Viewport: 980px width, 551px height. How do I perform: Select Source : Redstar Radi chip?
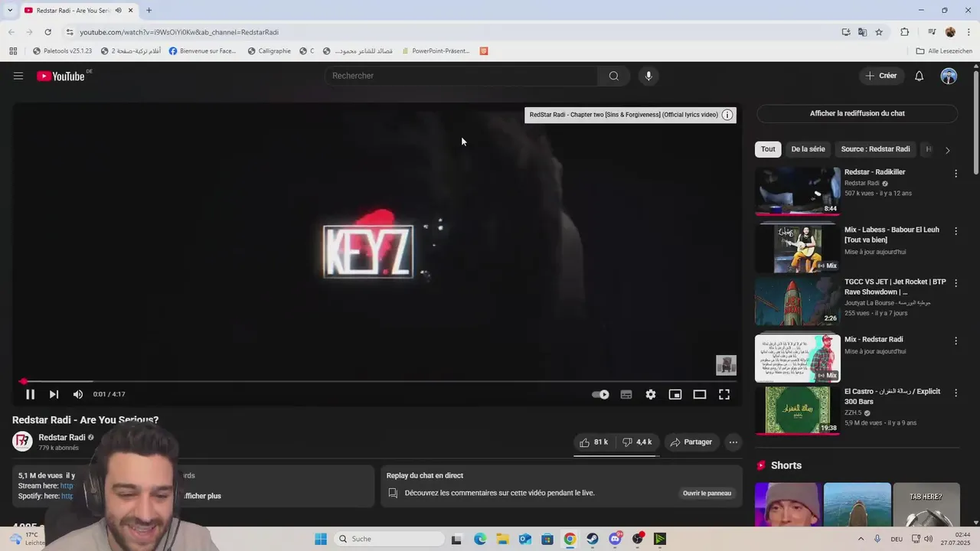(875, 149)
